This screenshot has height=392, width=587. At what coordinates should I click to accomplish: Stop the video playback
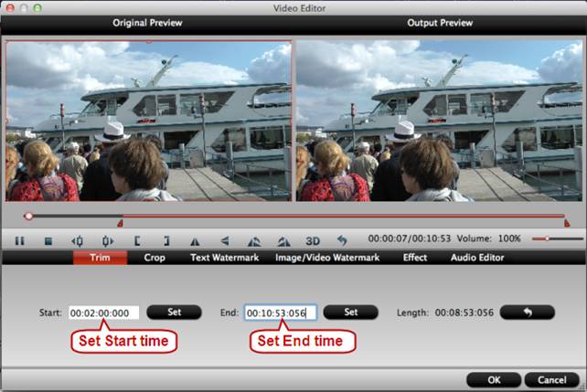48,241
